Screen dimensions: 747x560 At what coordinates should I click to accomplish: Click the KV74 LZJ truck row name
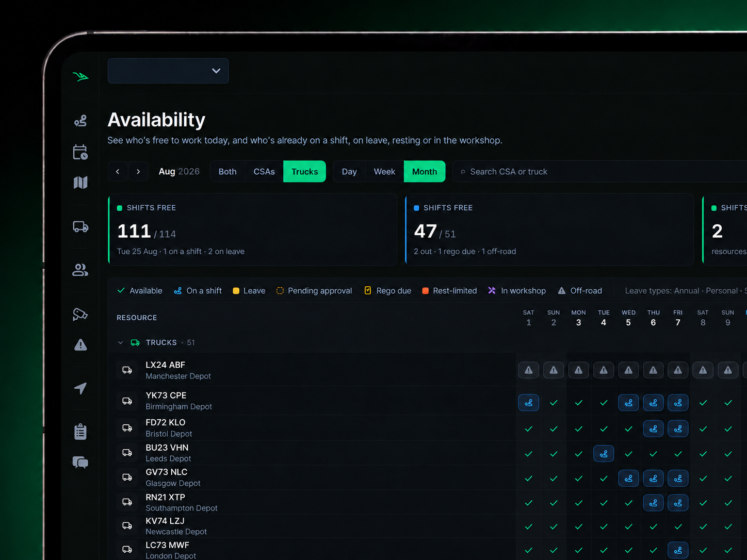165,521
